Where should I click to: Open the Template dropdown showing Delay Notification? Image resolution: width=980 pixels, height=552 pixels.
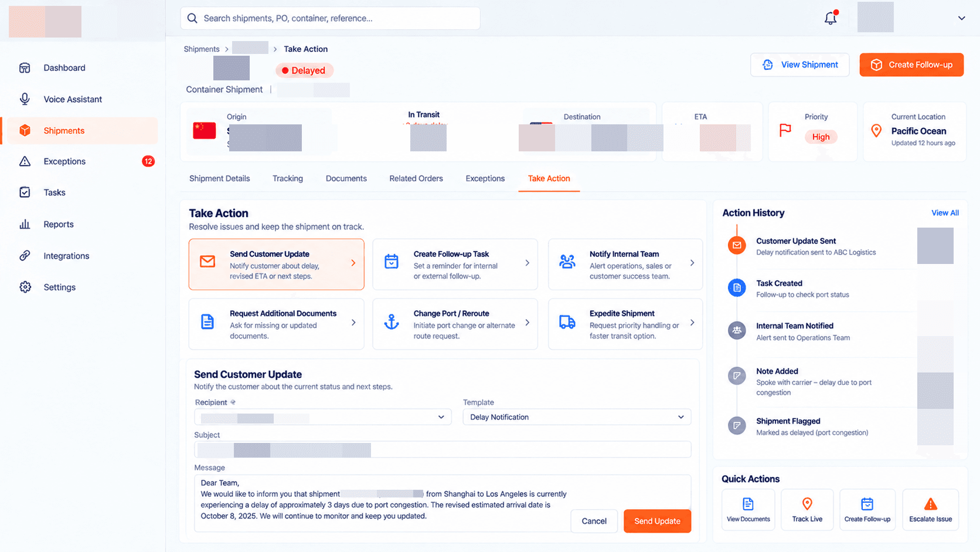coord(577,417)
